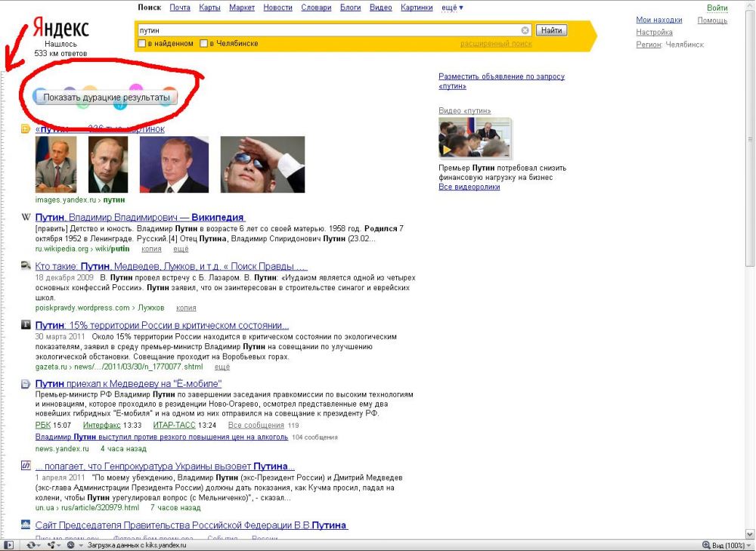Click favicon beside Генпрокуратура Украины result
The image size is (756, 551).
click(x=26, y=466)
